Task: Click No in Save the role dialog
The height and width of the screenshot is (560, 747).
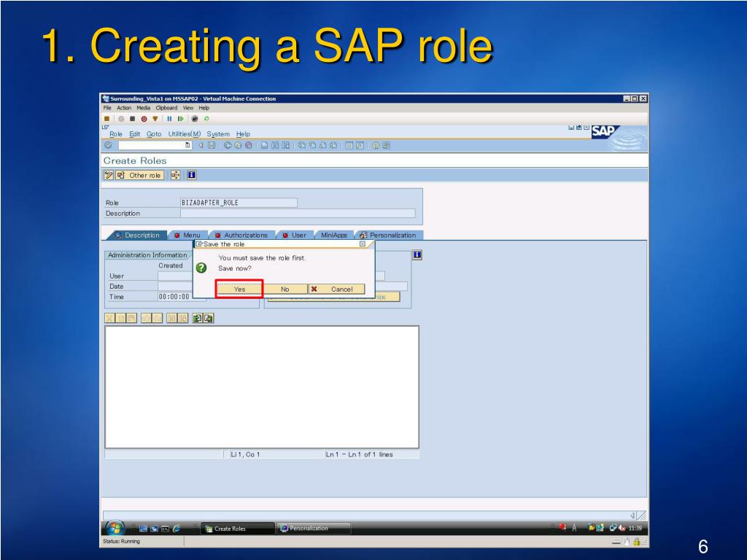Action: click(285, 289)
